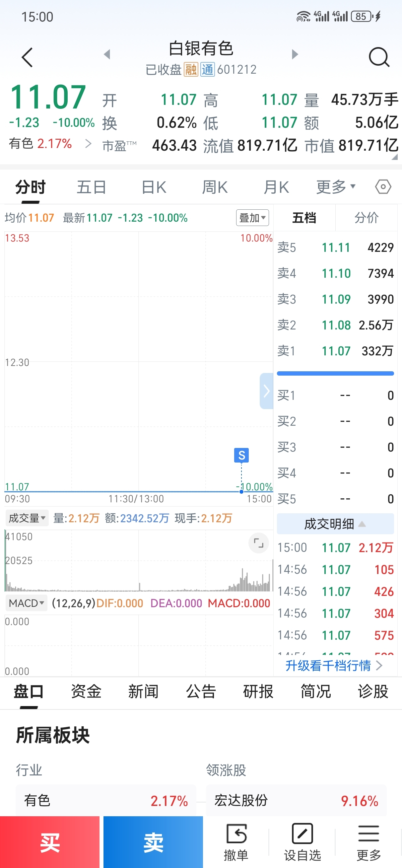
Task: Open 升级看千档行情 upgrade link
Action: tap(334, 665)
